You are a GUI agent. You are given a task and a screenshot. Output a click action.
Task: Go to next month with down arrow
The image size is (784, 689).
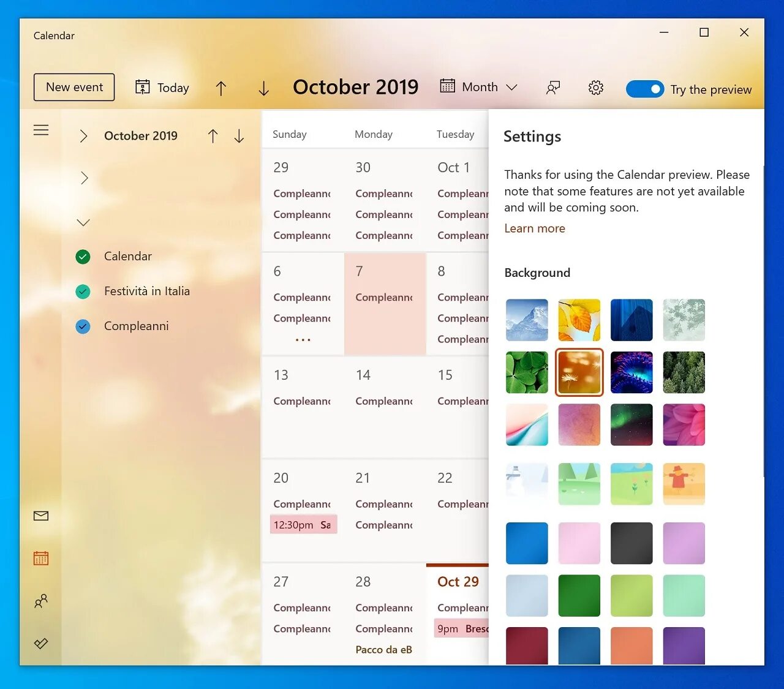(x=263, y=88)
